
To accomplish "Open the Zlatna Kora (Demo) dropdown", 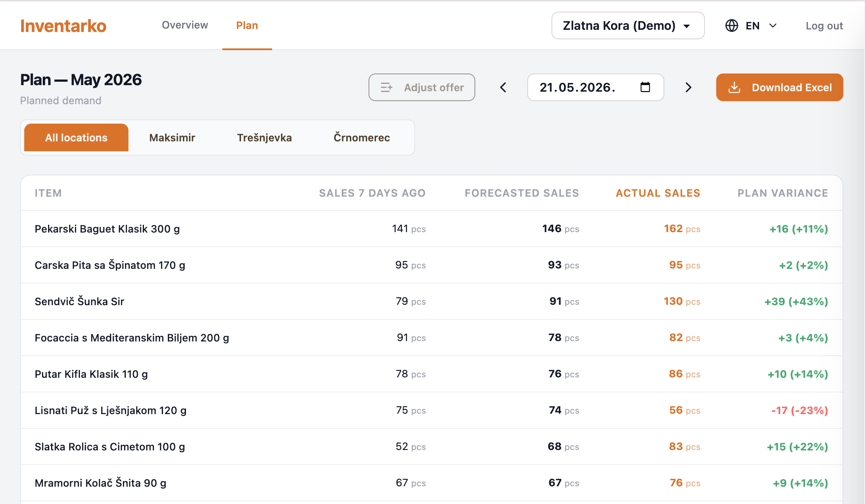I will pyautogui.click(x=628, y=26).
